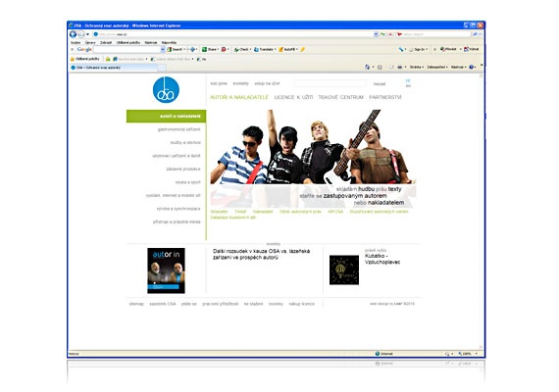Open LICENCE K UŽITÍ top navigation
This screenshot has width=559, height=392.
pyautogui.click(x=293, y=97)
